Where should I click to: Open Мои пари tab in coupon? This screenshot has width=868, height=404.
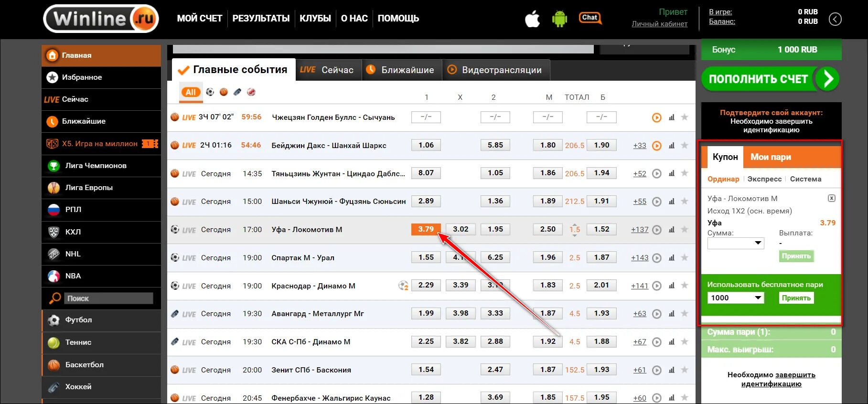(x=771, y=157)
